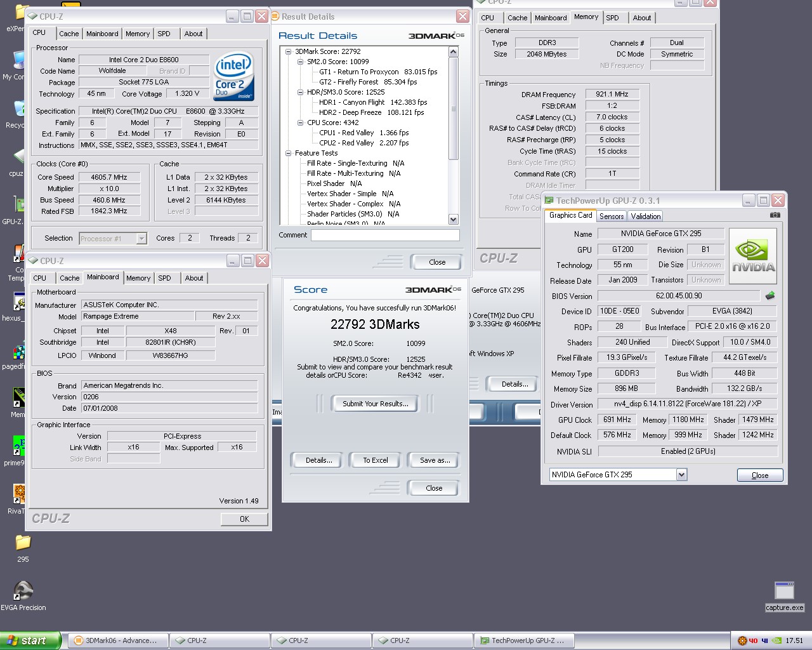
Task: Collapse the Feature Tests tree node
Action: tap(288, 153)
